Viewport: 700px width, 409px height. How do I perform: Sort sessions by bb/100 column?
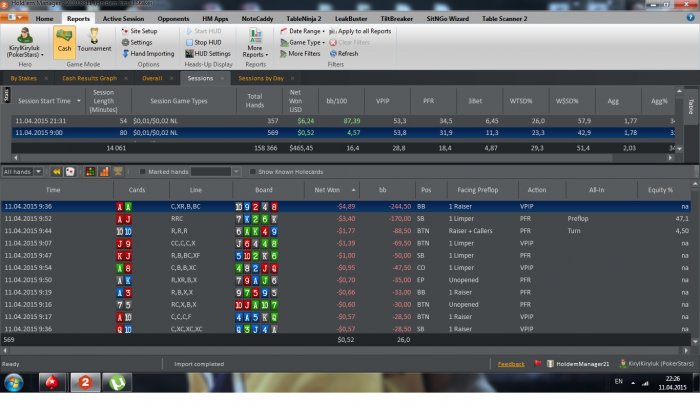tap(336, 101)
